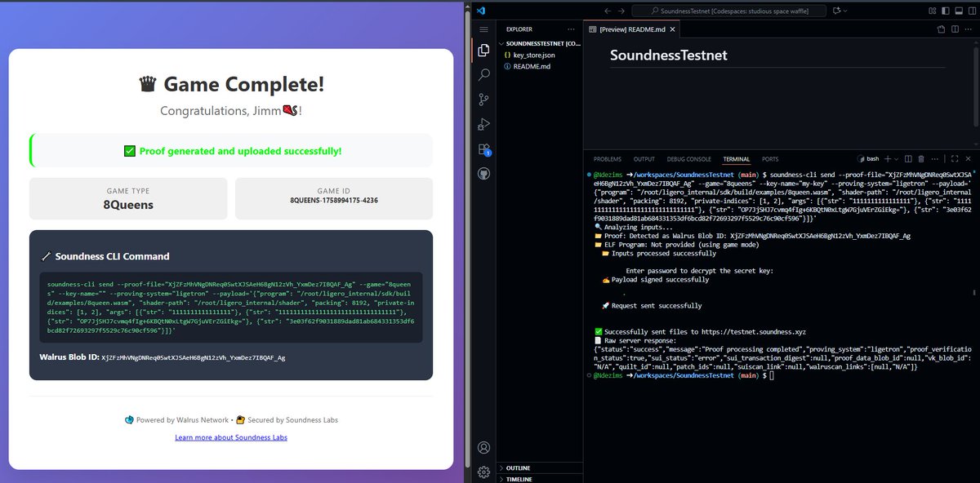The height and width of the screenshot is (483, 980).
Task: Select the TERMINAL panel tab
Action: (x=737, y=159)
